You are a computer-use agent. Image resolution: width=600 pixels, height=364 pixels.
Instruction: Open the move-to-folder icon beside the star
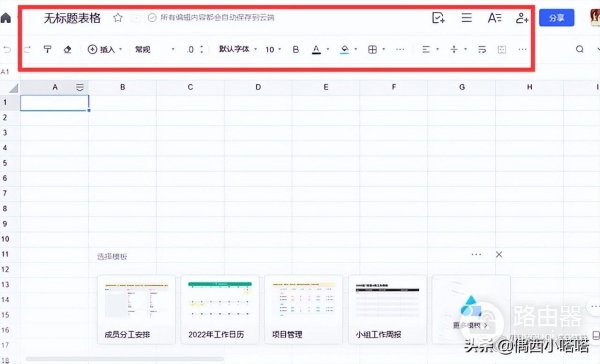coord(135,18)
